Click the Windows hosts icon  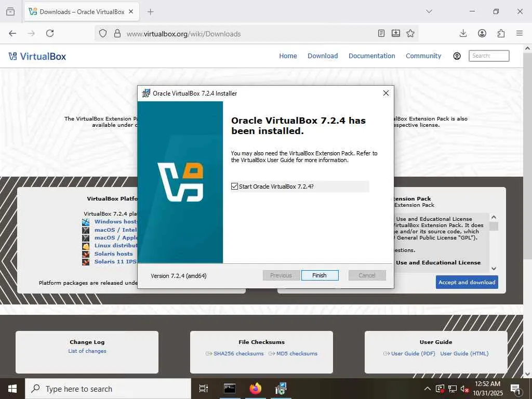(x=86, y=222)
